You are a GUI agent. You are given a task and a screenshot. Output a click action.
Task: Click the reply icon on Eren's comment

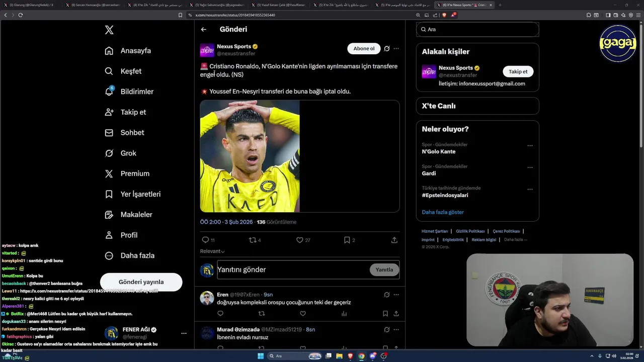pos(220,314)
